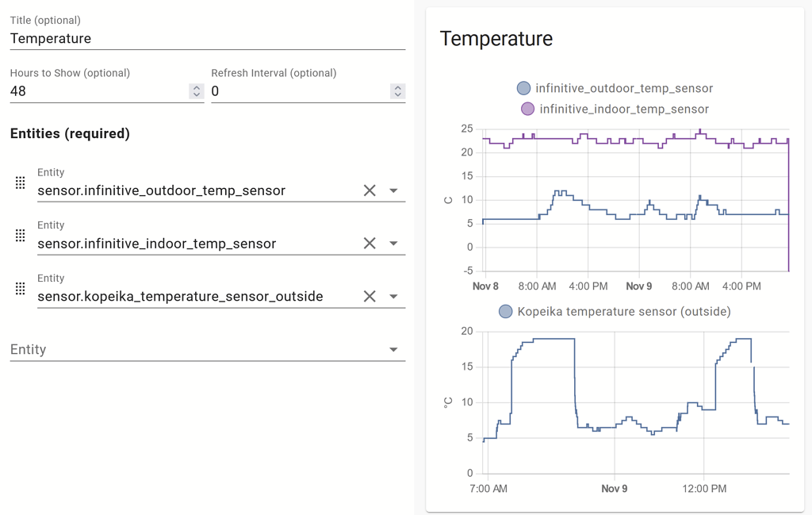Edit the Title text field
The height and width of the screenshot is (515, 812).
[x=207, y=38]
